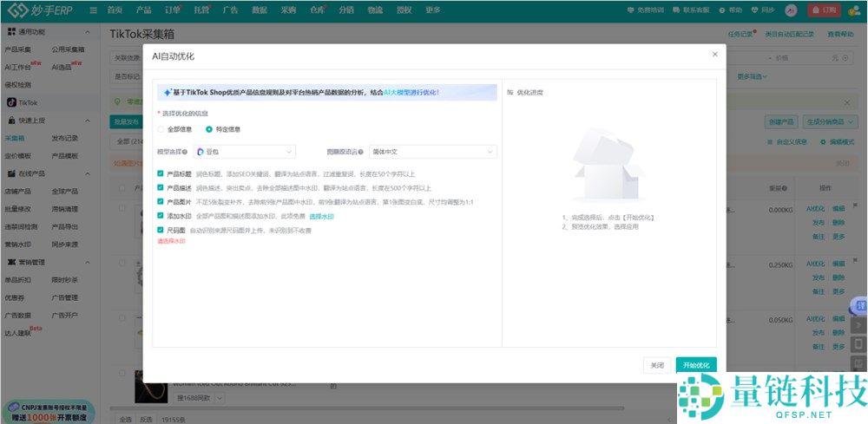Image resolution: width=868 pixels, height=424 pixels.
Task: Tick the table header select-all checkbox
Action: click(x=122, y=188)
